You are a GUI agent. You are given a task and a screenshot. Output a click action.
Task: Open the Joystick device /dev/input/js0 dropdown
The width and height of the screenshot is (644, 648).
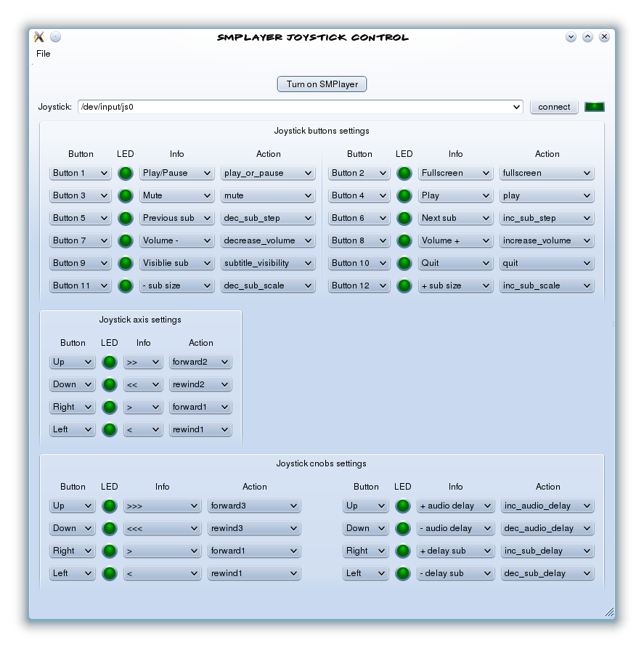[301, 107]
